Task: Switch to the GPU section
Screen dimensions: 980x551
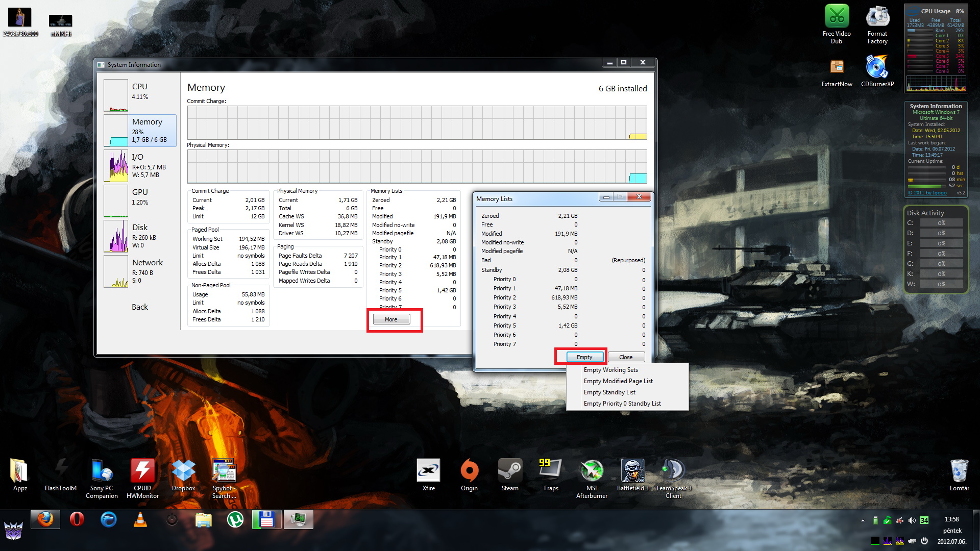Action: click(x=140, y=201)
